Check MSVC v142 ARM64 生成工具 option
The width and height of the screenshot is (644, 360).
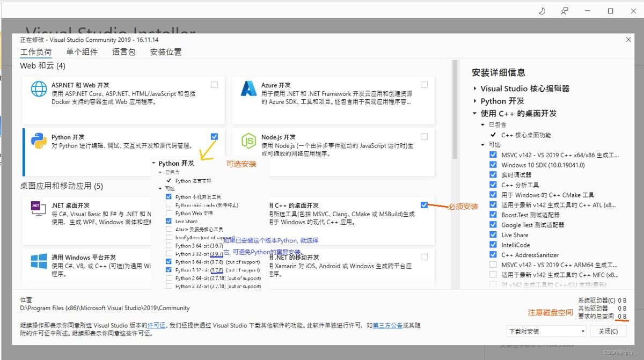tap(493, 265)
